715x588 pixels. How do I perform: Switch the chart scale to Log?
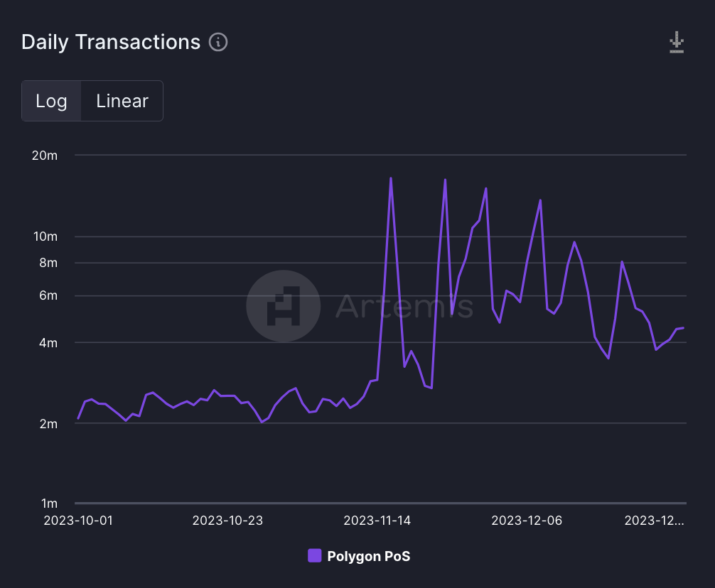click(x=51, y=101)
